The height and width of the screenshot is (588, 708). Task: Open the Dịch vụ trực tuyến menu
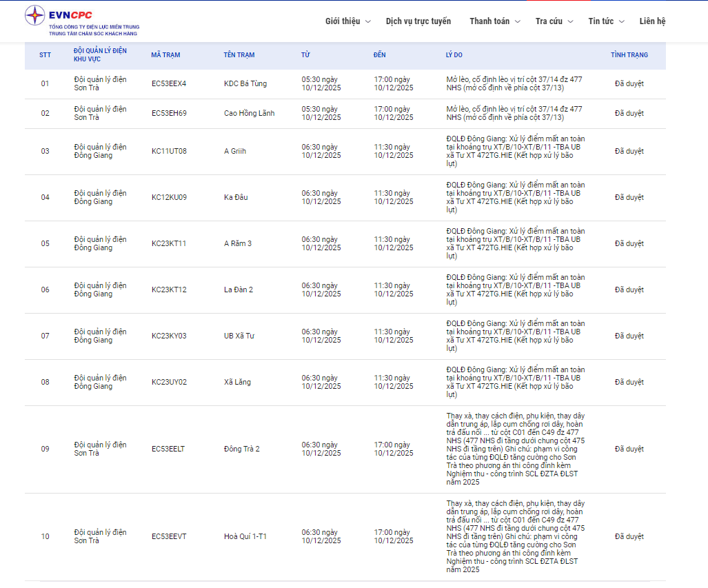click(418, 21)
